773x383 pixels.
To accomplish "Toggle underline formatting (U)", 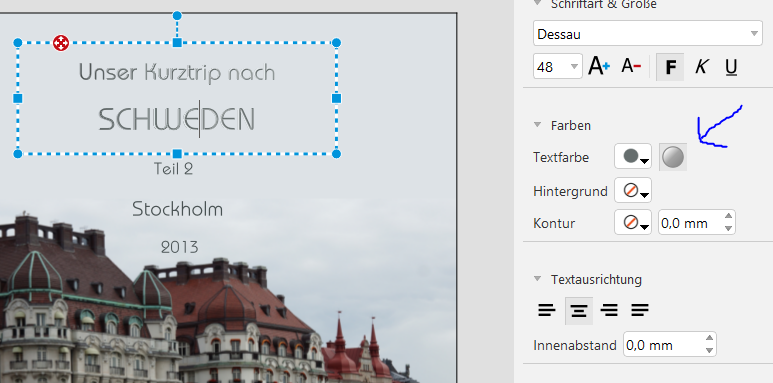I will click(x=731, y=67).
